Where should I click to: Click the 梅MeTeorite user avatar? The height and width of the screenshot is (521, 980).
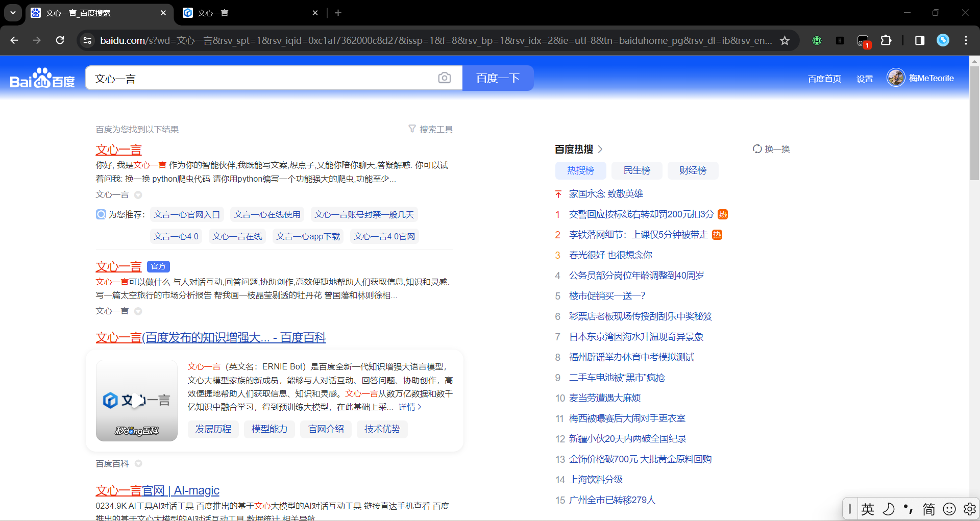pyautogui.click(x=896, y=78)
